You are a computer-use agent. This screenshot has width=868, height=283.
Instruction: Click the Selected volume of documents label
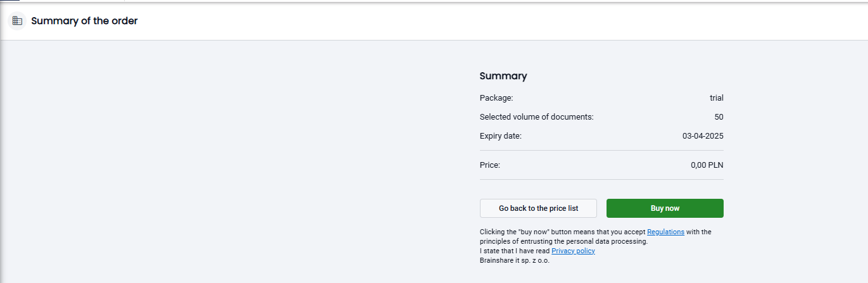click(x=537, y=117)
